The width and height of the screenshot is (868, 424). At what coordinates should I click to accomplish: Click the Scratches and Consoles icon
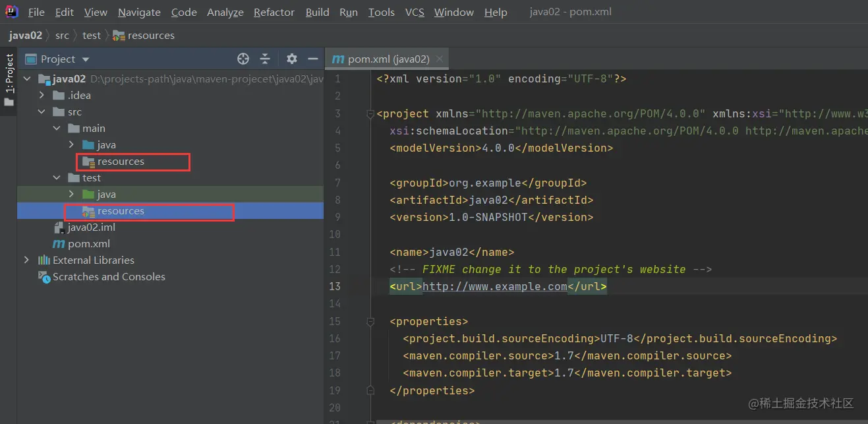44,277
